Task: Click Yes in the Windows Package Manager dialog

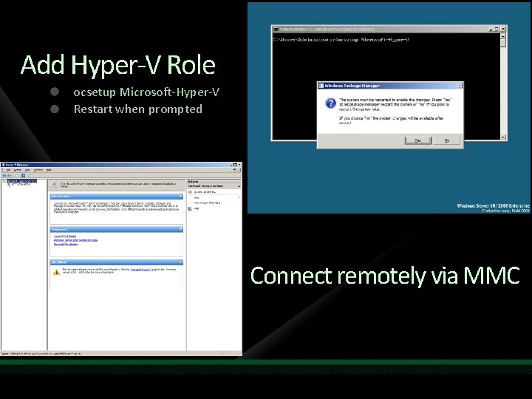Action: (418, 140)
